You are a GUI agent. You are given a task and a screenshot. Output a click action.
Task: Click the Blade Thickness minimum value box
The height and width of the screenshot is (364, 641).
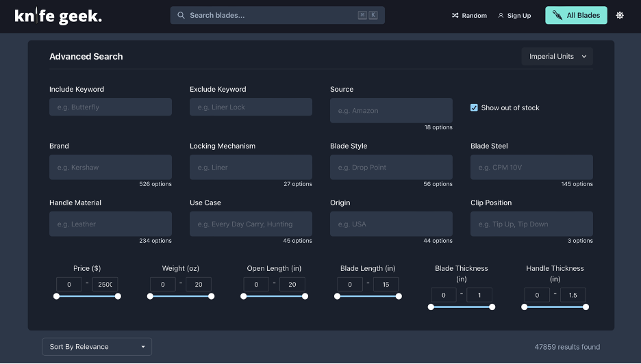[444, 295]
